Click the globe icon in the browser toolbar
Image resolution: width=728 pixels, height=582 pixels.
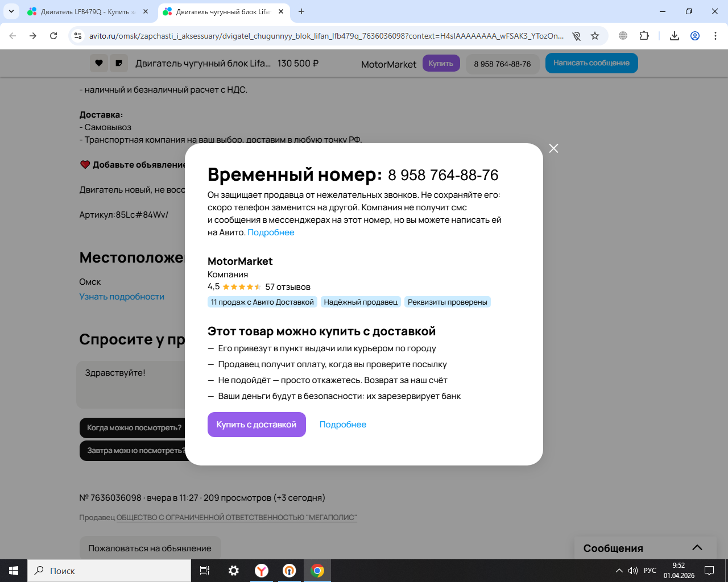pyautogui.click(x=623, y=36)
